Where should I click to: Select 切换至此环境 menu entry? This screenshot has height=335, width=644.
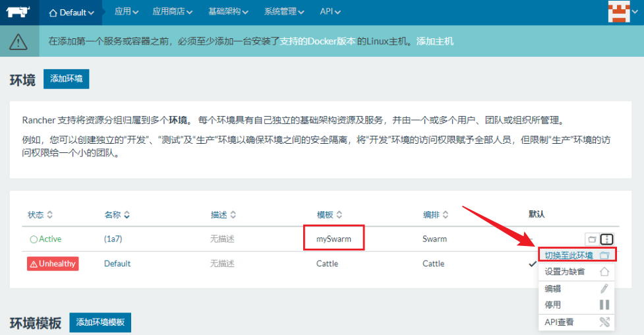577,255
